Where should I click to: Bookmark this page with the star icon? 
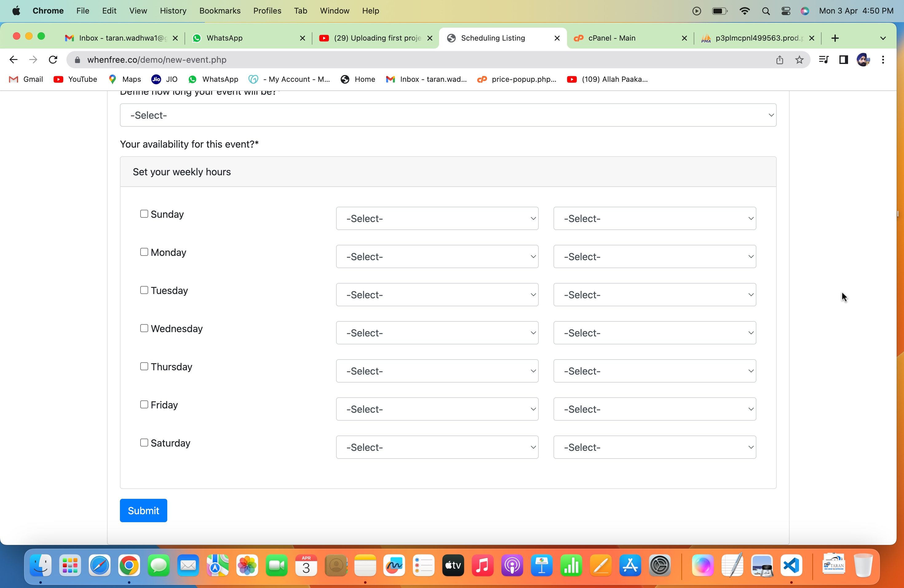pos(799,60)
